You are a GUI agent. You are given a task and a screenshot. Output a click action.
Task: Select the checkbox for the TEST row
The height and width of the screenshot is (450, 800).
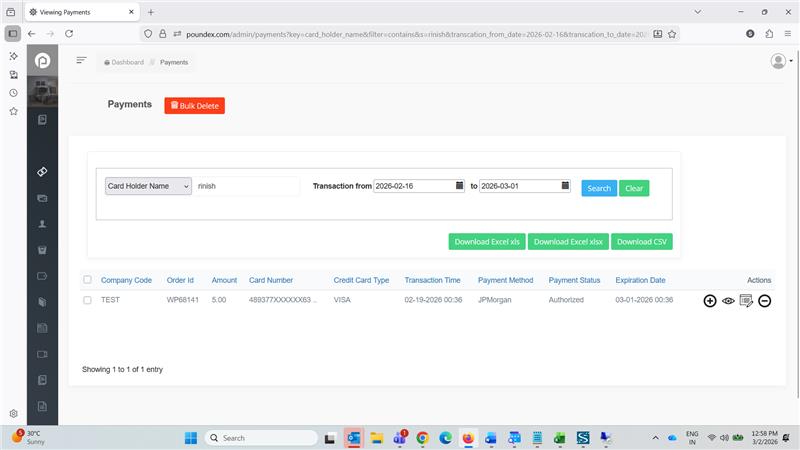point(87,300)
